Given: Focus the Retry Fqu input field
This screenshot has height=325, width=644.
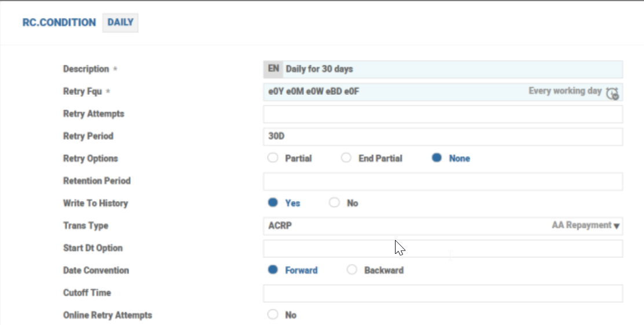Looking at the screenshot, I should click(394, 92).
